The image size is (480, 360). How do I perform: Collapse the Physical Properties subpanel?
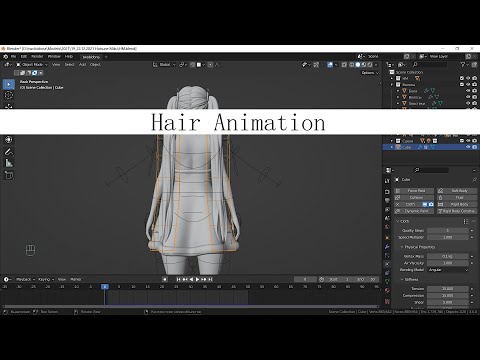pos(402,247)
